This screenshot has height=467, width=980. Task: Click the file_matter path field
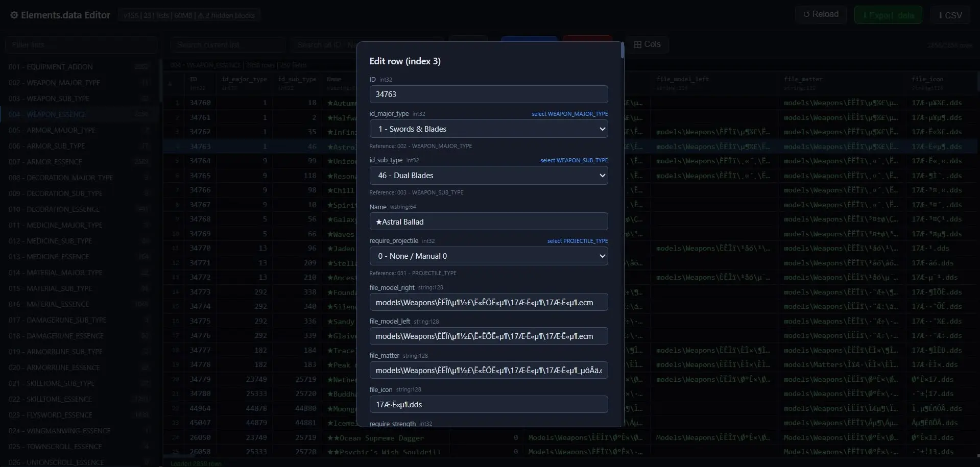click(x=488, y=370)
